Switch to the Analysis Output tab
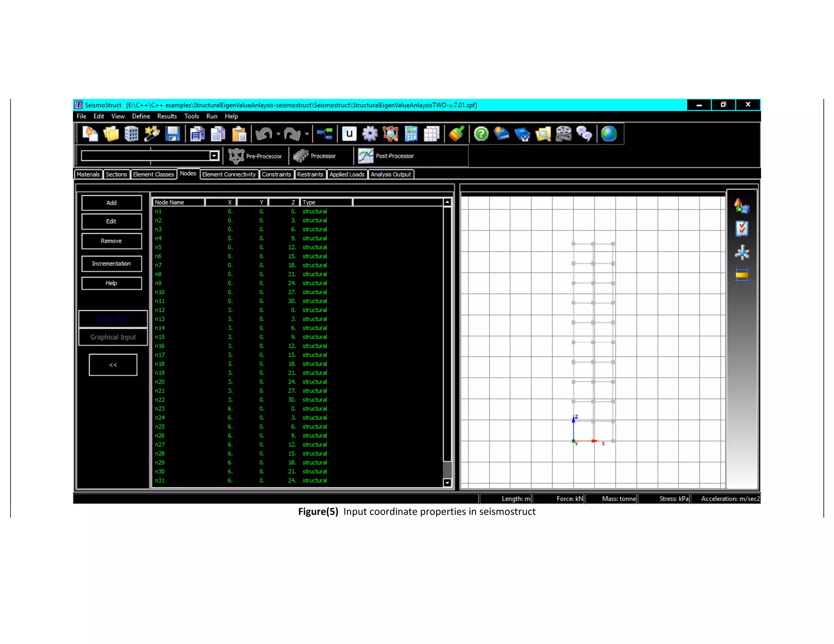The height and width of the screenshot is (644, 834). coord(391,174)
